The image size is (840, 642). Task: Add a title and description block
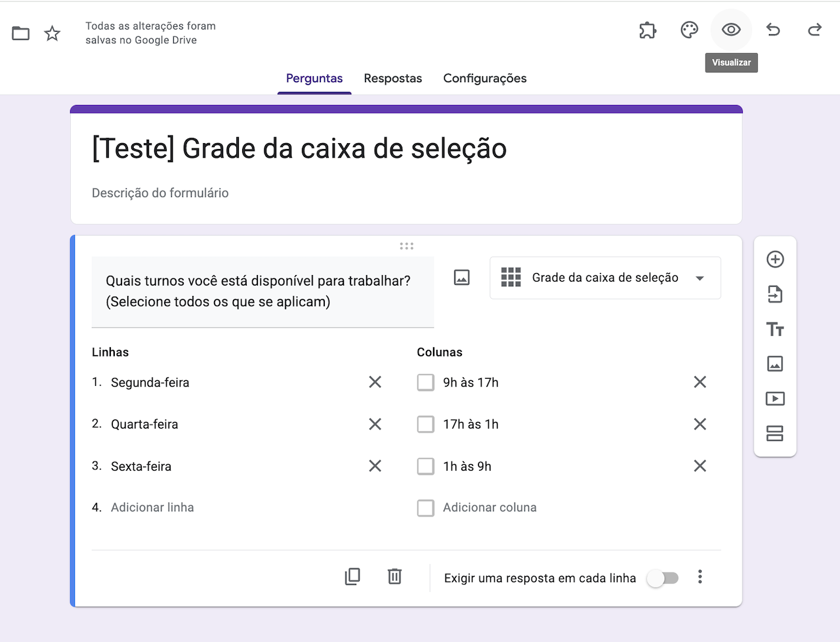coord(775,329)
